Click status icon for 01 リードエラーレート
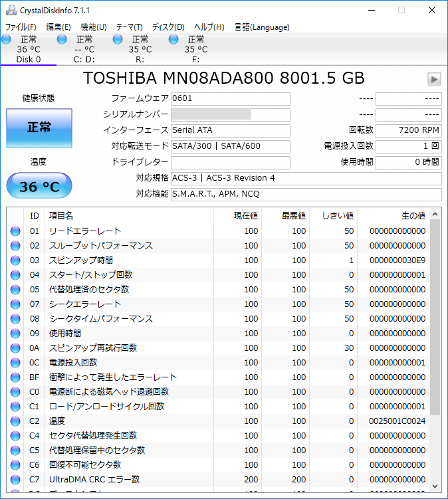Image resolution: width=448 pixels, height=499 pixels. pos(15,231)
